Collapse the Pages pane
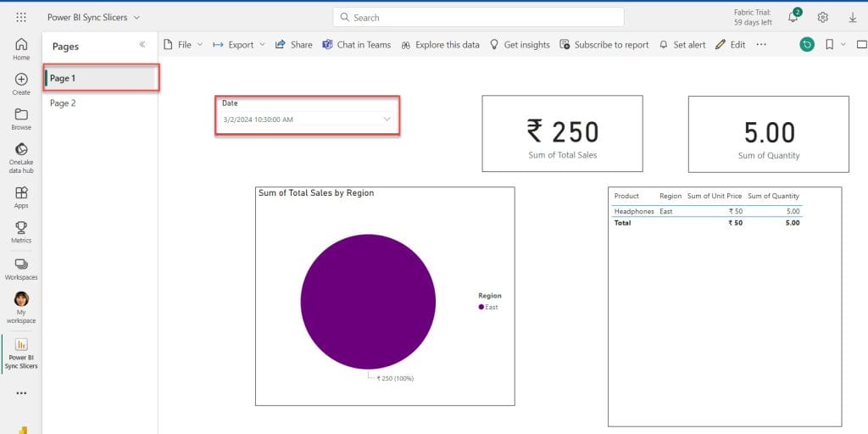The image size is (868, 434). tap(142, 45)
